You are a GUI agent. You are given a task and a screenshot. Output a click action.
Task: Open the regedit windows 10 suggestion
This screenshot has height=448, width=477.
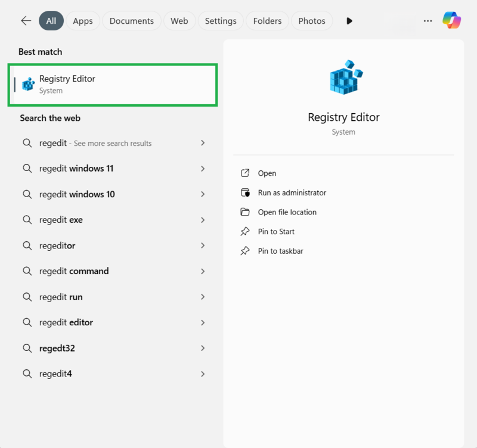[x=77, y=194]
